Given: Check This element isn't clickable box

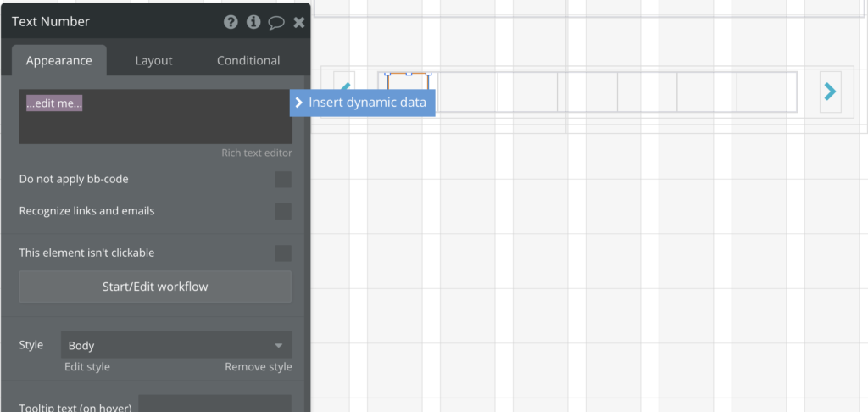Looking at the screenshot, I should point(283,253).
